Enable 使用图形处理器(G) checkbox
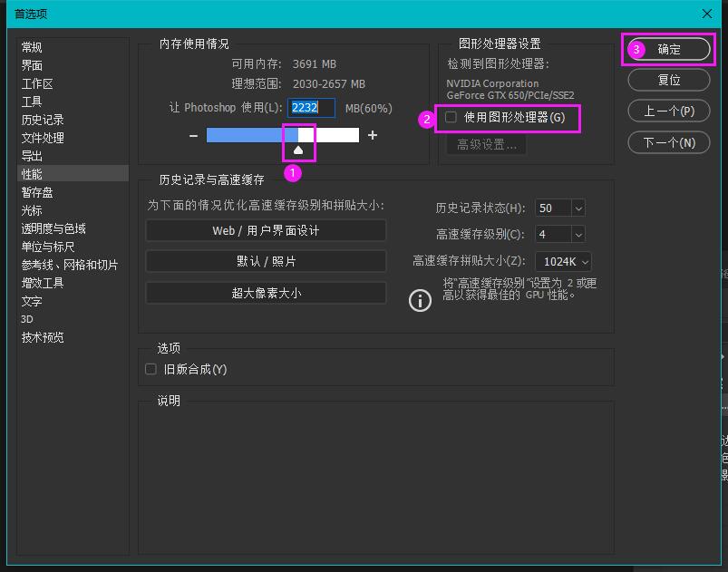728x572 pixels. click(451, 117)
